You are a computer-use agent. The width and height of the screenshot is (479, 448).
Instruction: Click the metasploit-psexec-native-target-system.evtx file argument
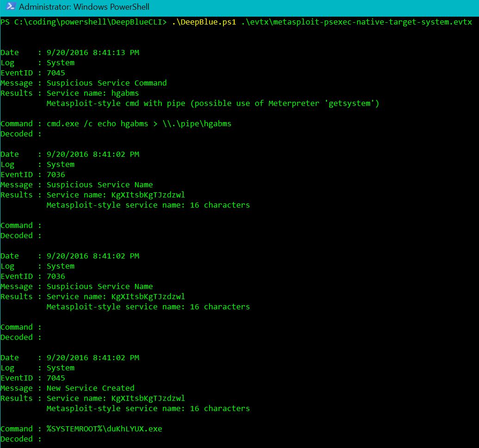tap(357, 22)
